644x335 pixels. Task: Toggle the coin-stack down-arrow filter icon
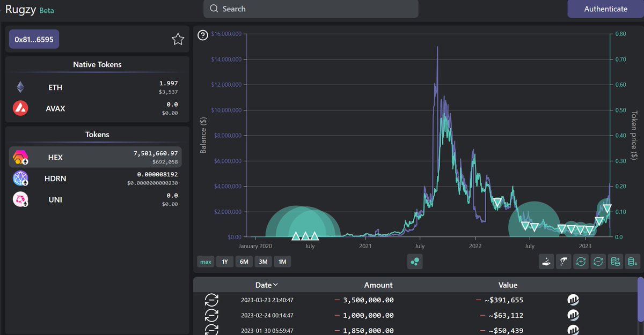[633, 262]
